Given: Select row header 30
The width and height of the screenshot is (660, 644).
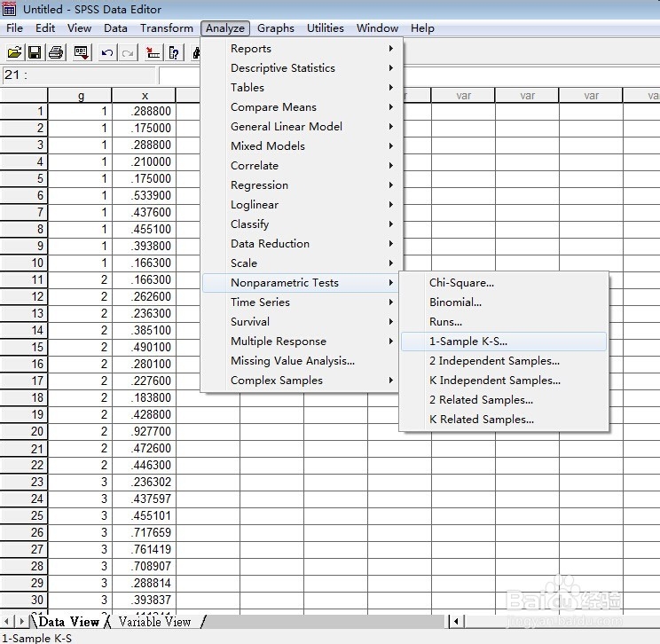Looking at the screenshot, I should (x=24, y=600).
